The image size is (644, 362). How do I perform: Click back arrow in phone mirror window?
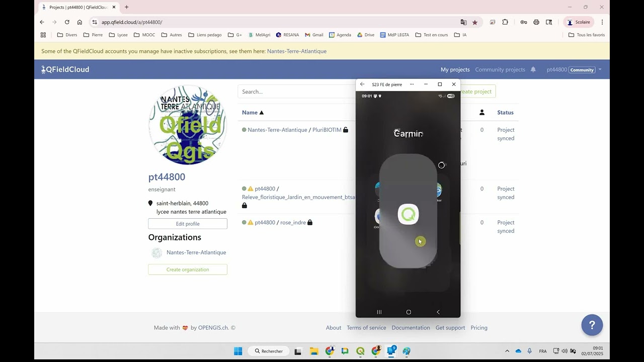[x=362, y=84]
